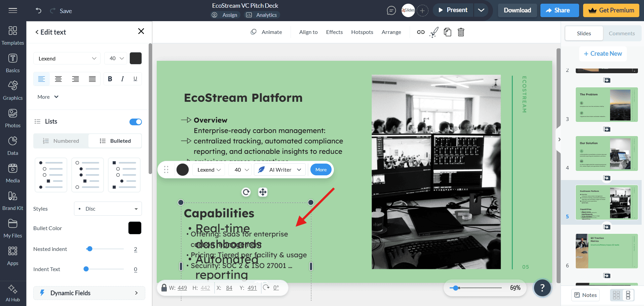Open the Align to menu

click(308, 32)
